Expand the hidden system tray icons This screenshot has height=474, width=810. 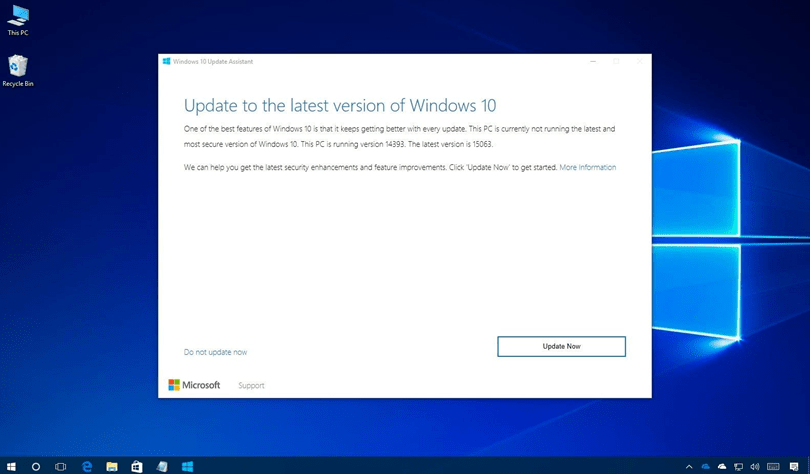tap(689, 466)
